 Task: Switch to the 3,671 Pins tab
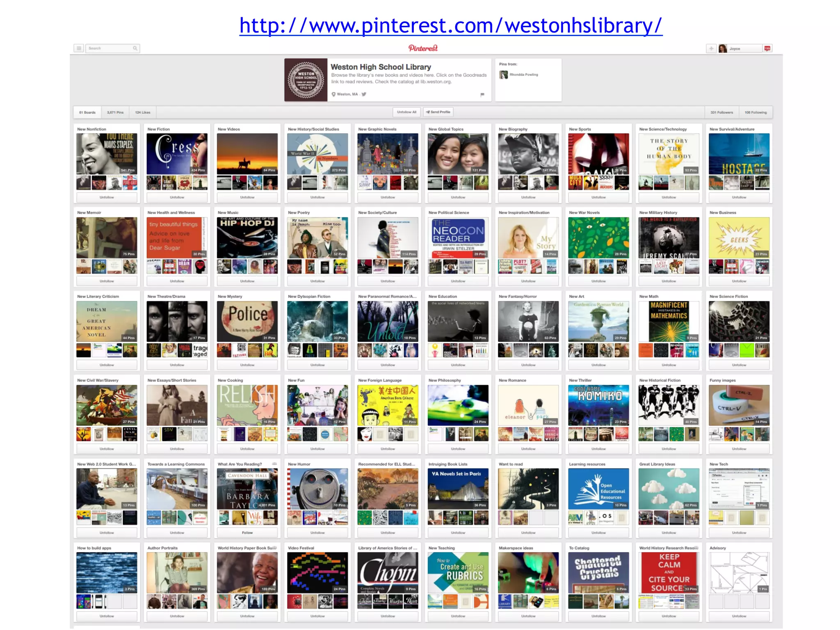click(115, 112)
